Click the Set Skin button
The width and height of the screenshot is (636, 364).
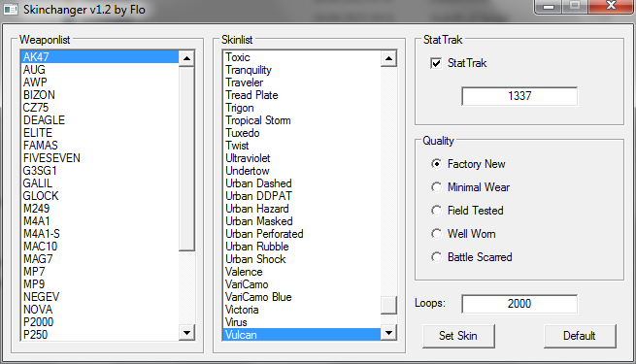pyautogui.click(x=458, y=336)
